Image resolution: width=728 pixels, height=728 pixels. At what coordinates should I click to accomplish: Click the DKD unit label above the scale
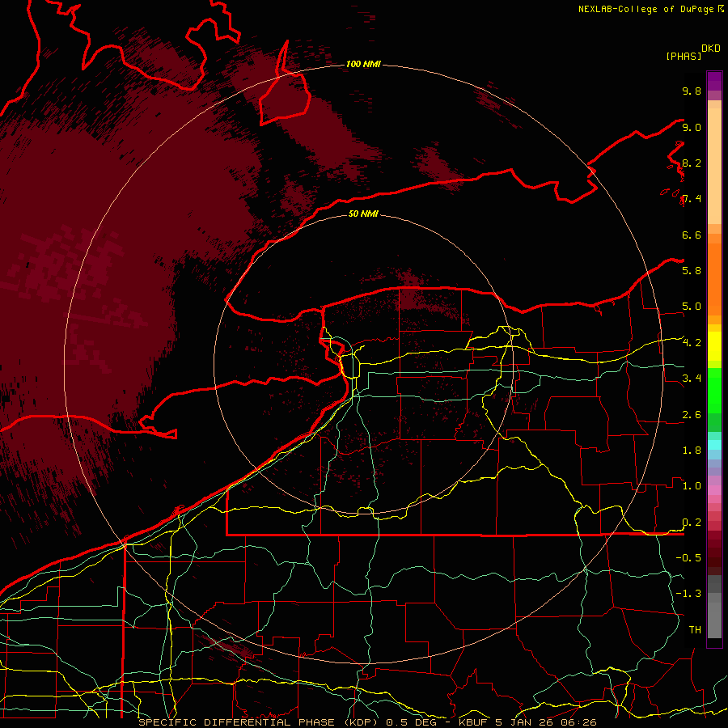pyautogui.click(x=711, y=49)
